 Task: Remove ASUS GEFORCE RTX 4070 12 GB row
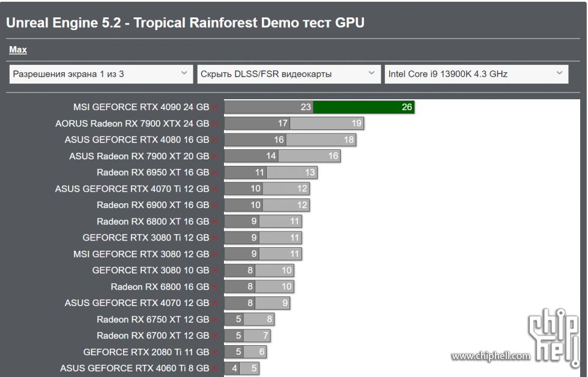pos(215,304)
